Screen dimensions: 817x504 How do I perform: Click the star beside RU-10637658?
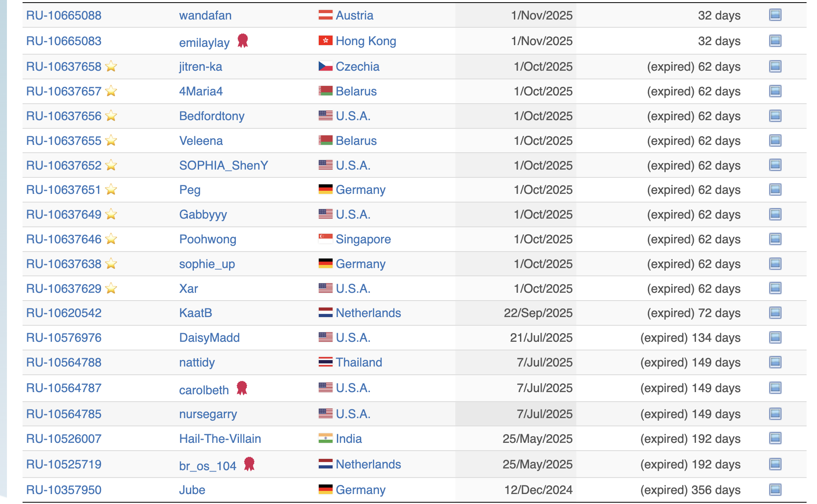pyautogui.click(x=111, y=66)
